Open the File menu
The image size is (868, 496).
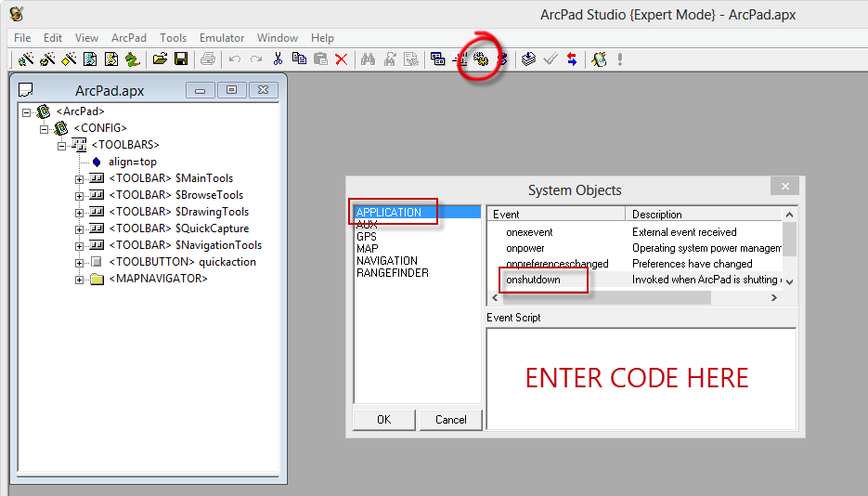pos(22,38)
